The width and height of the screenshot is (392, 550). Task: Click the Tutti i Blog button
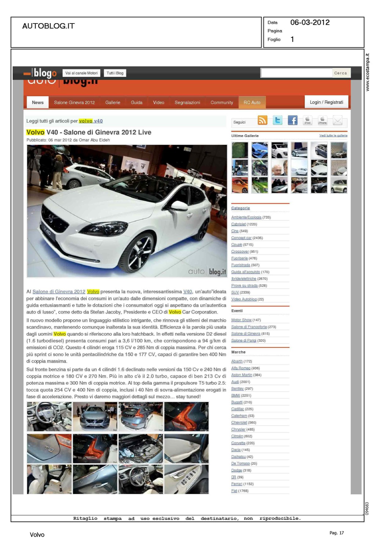click(115, 73)
